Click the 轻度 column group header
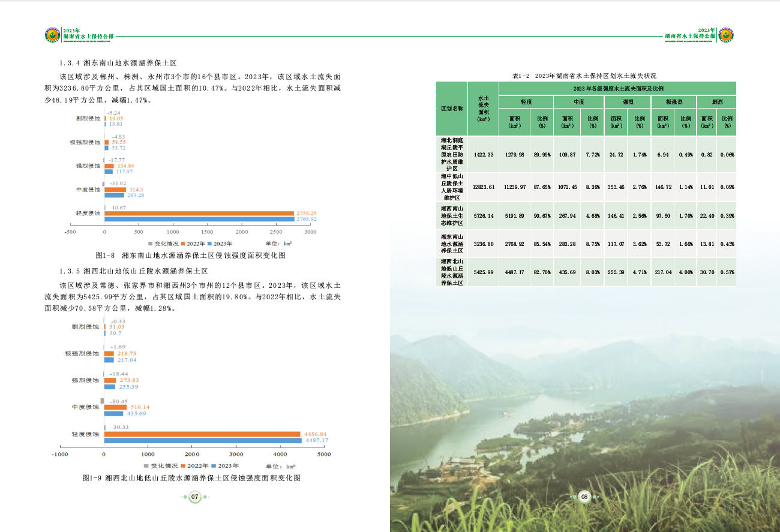The image size is (780, 532). click(x=527, y=102)
